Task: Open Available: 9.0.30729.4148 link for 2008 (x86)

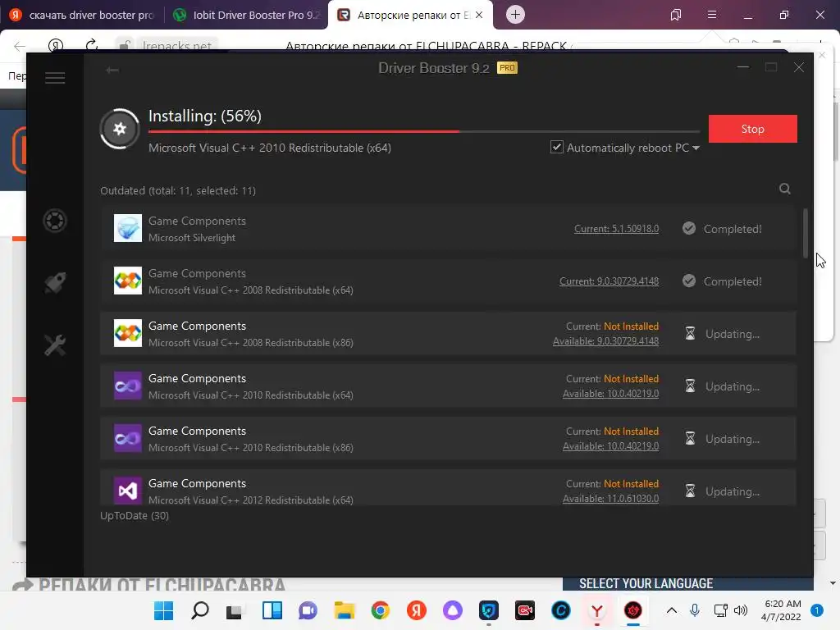Action: click(605, 341)
